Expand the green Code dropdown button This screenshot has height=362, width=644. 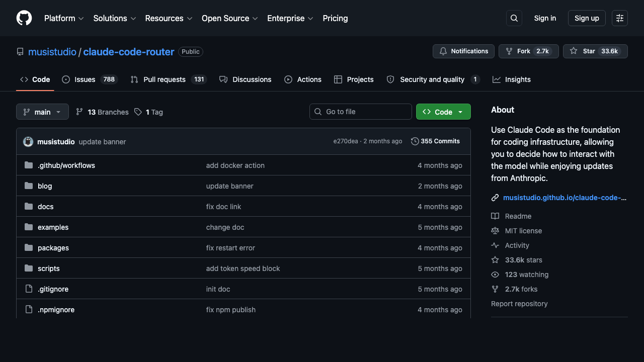coord(443,112)
